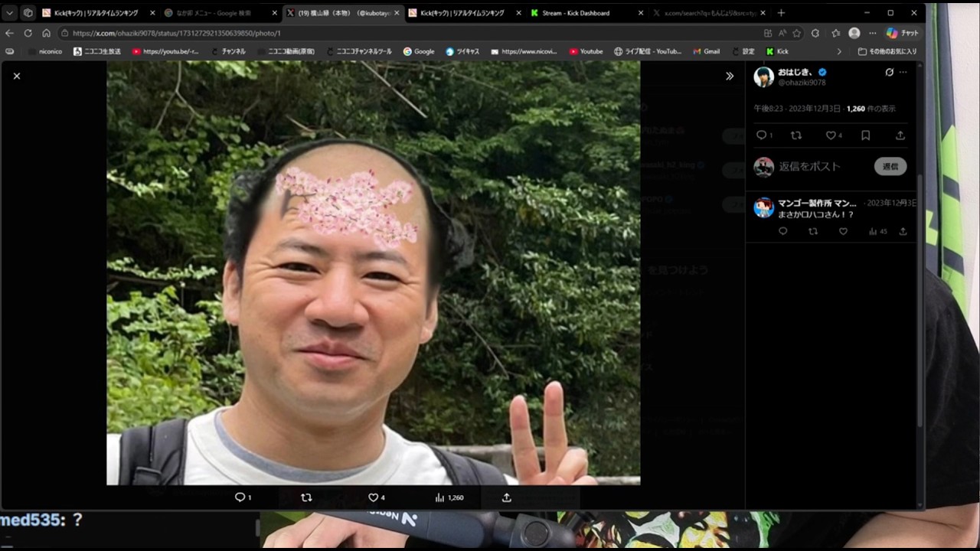Viewport: 980px width, 551px height.
Task: Open the Youtube bookmark
Action: tap(586, 51)
